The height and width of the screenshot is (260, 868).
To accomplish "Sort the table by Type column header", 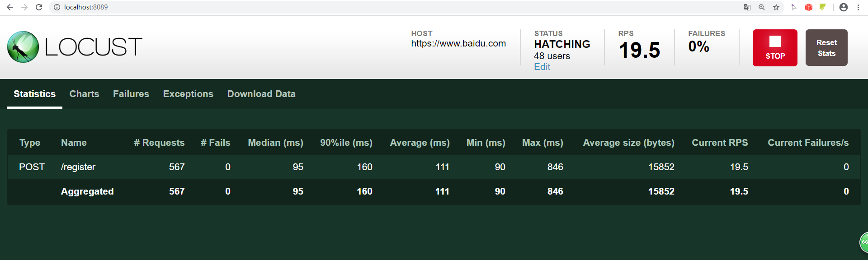I will 30,143.
